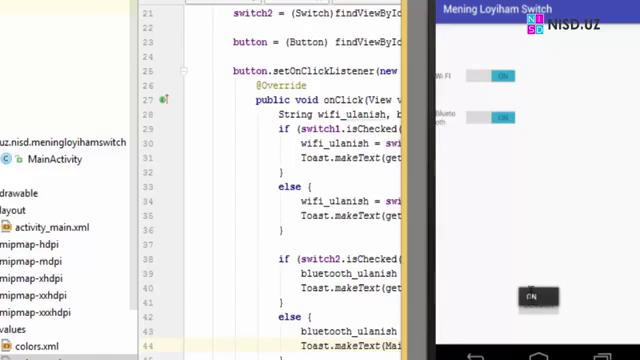Screen dimensions: 640x360
Task: Click the class icon beside MainActivity
Action: (x=6, y=159)
